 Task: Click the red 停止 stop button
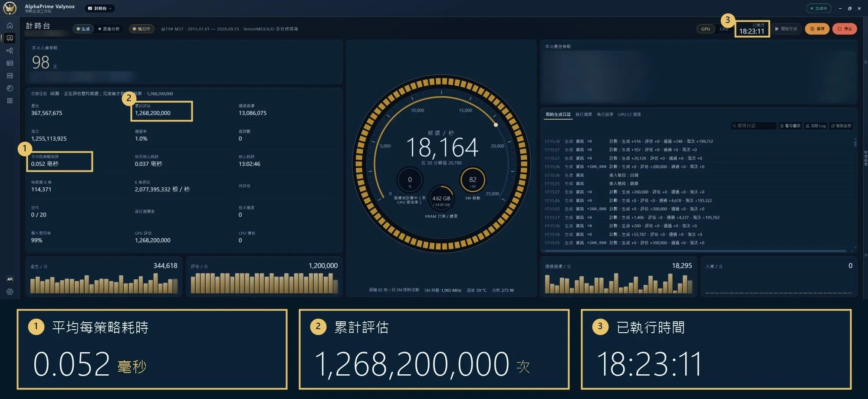point(845,29)
